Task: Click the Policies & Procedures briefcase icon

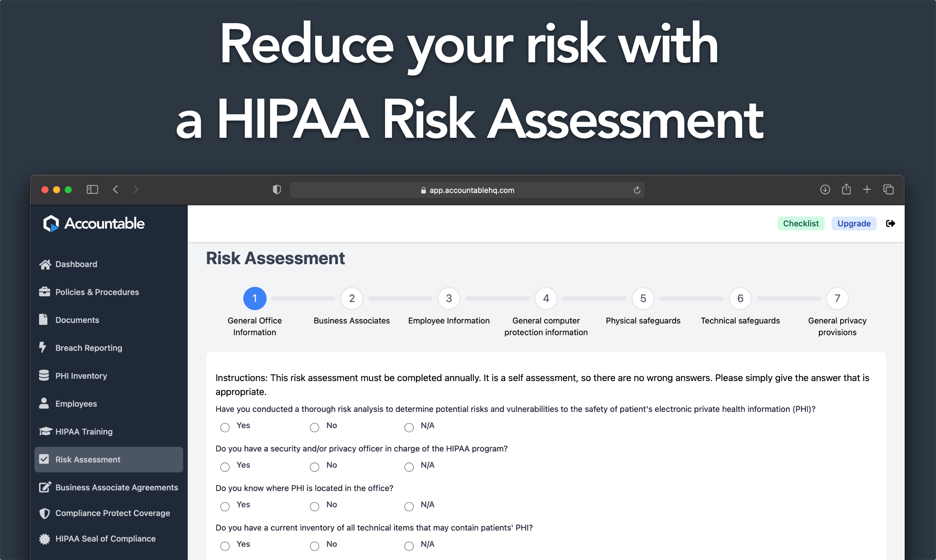Action: pos(45,292)
